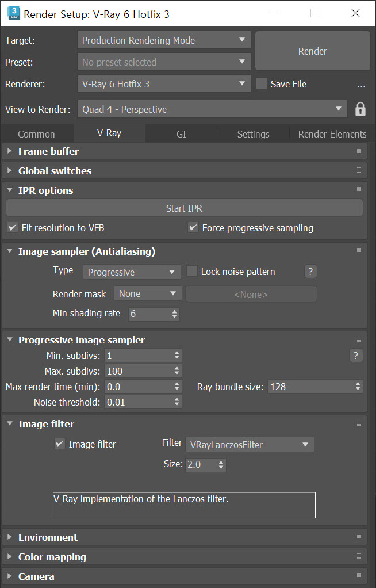The image size is (376, 588).
Task: Click the render mask <None> button
Action: point(251,295)
